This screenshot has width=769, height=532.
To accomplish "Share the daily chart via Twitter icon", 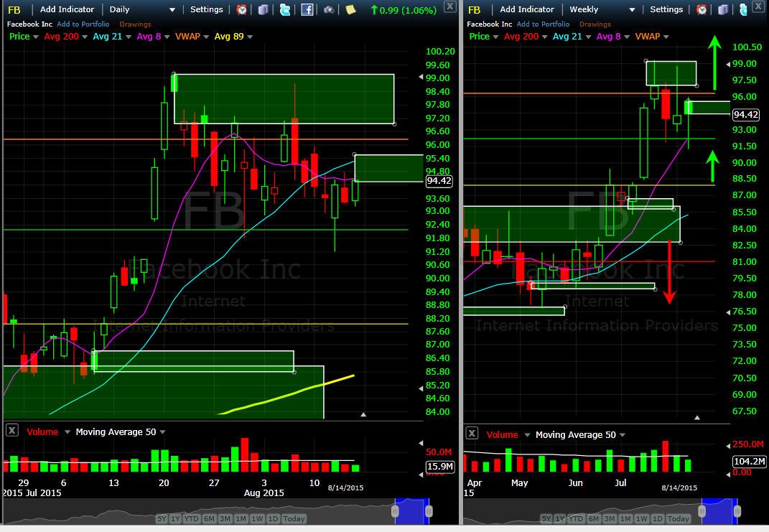I will pyautogui.click(x=285, y=9).
